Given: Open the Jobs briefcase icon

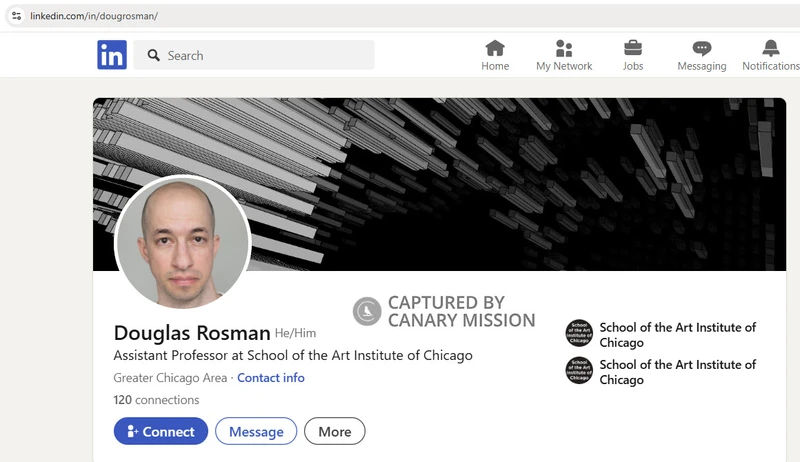Looking at the screenshot, I should coord(633,49).
